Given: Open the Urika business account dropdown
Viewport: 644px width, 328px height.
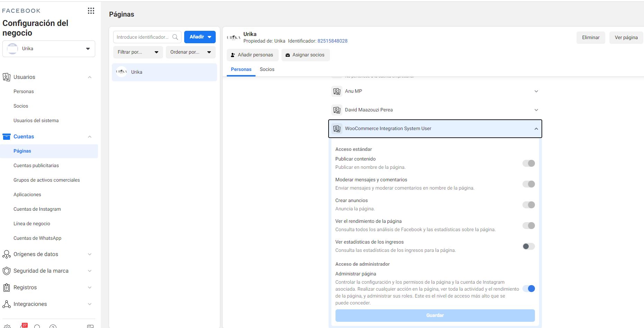Looking at the screenshot, I should click(49, 49).
